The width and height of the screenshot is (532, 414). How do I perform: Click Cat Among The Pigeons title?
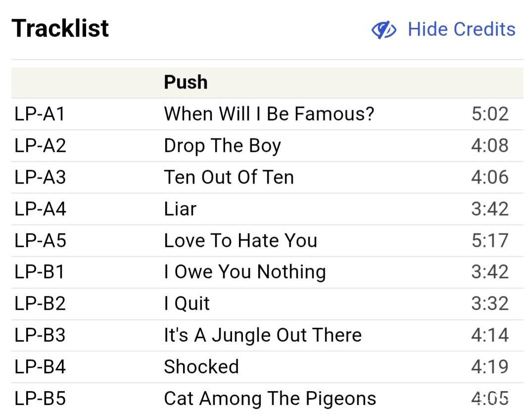click(270, 399)
